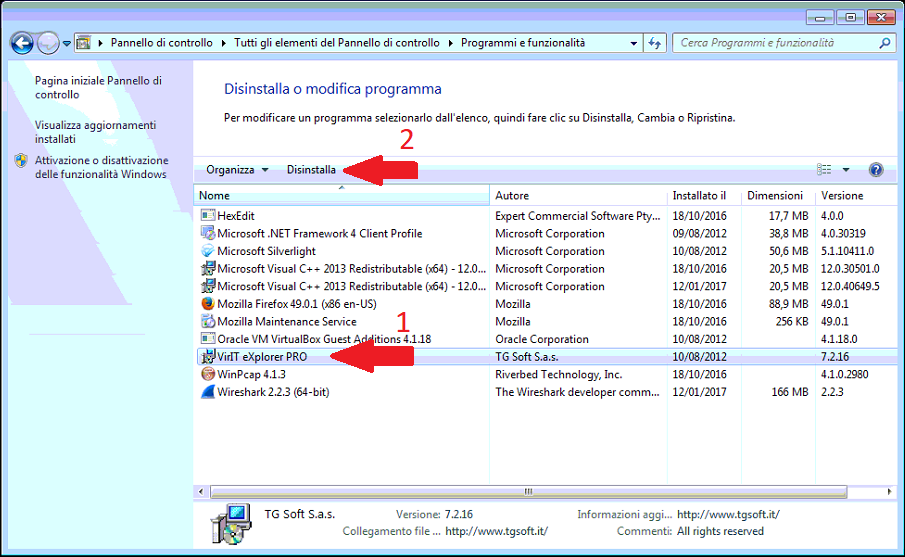Open the help question mark icon
The width and height of the screenshot is (905, 557).
(x=876, y=170)
